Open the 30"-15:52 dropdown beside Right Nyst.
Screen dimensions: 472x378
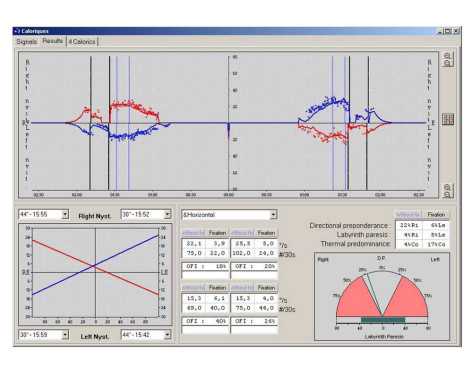pyautogui.click(x=167, y=214)
